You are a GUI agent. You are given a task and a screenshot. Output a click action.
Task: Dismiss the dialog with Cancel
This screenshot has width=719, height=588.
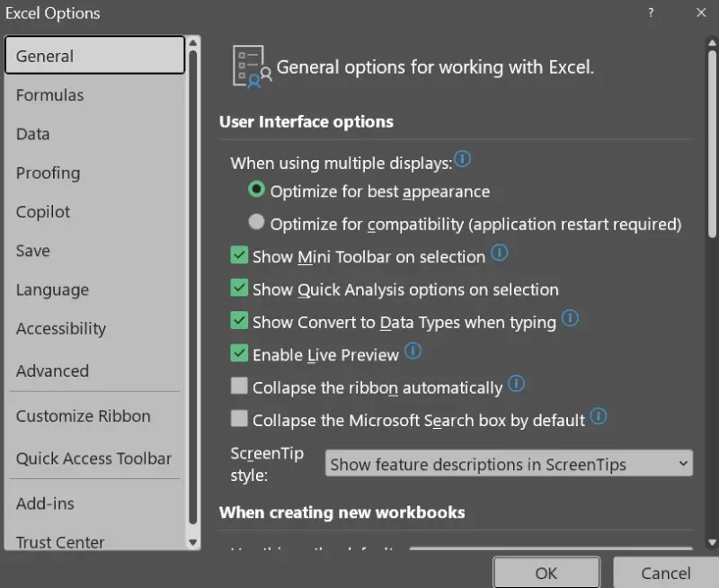coord(665,572)
